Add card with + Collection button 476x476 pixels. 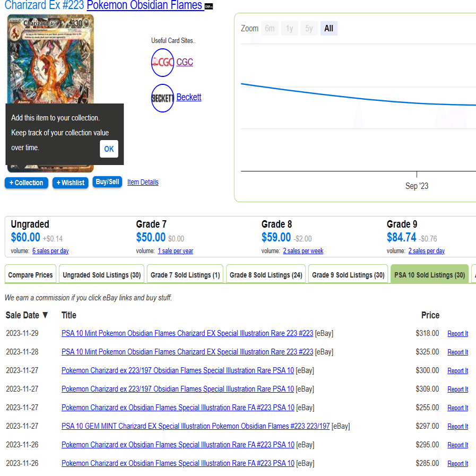tap(27, 183)
